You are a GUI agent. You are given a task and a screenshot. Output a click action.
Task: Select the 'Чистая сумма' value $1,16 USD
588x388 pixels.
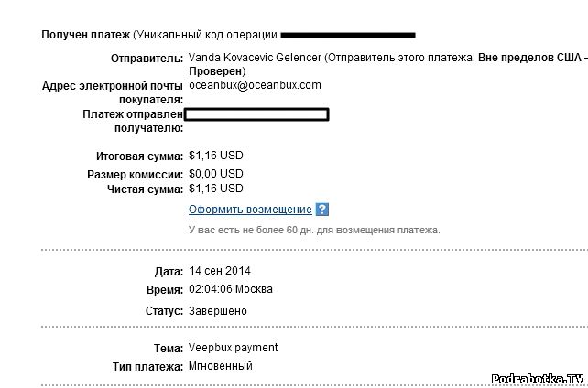coord(216,189)
